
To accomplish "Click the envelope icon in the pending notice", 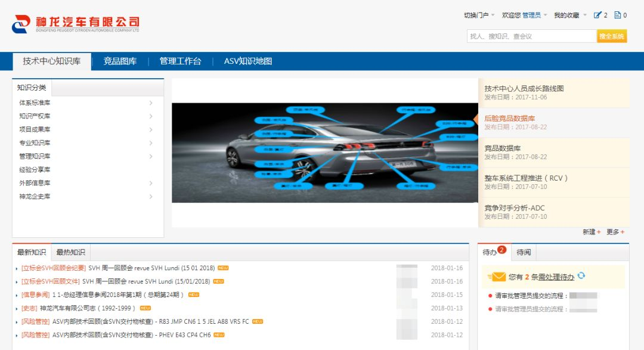I will click(498, 277).
